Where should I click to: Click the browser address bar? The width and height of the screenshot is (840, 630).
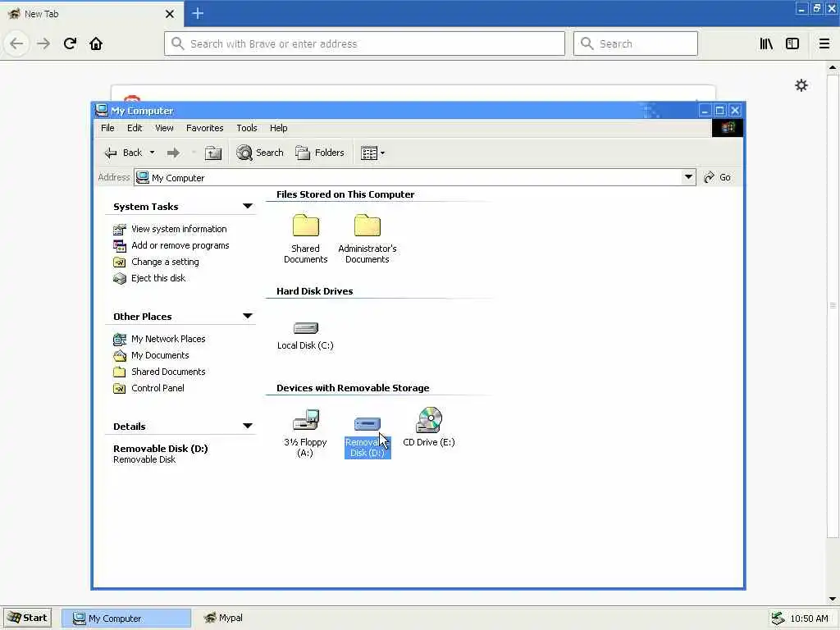[x=364, y=43]
